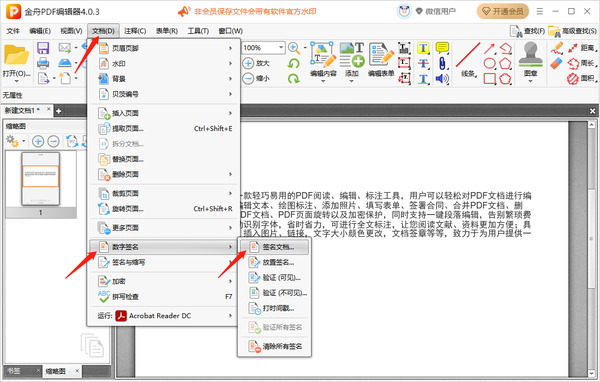Select the underline text T icon
600x382 pixels.
click(423, 79)
